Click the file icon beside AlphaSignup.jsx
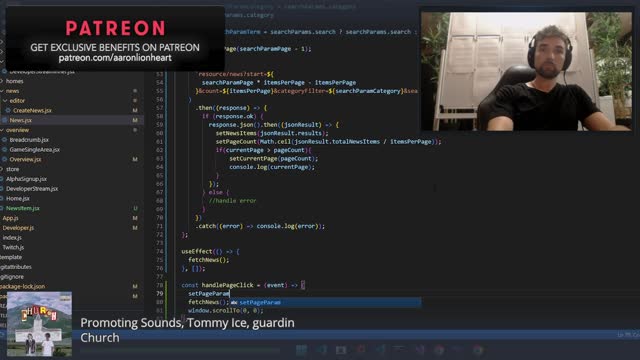The image size is (640, 360). pyautogui.click(x=2, y=179)
